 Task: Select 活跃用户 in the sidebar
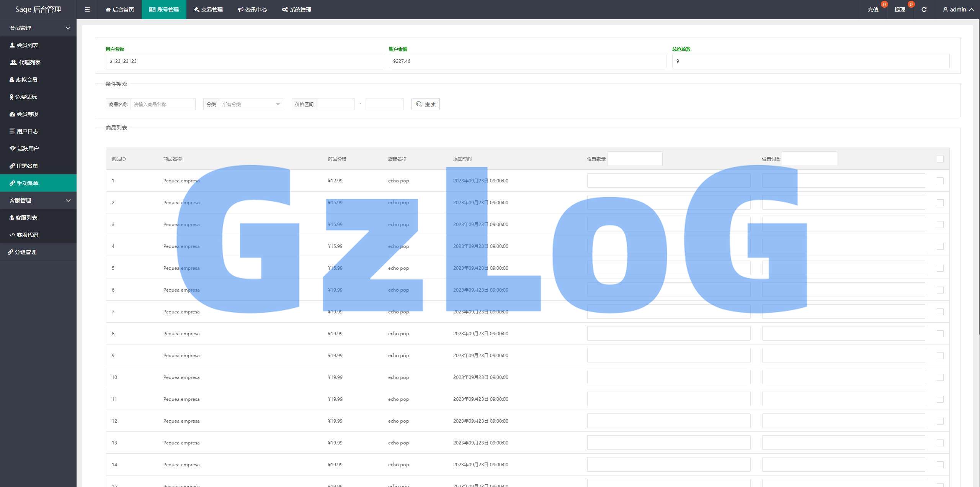coord(28,149)
